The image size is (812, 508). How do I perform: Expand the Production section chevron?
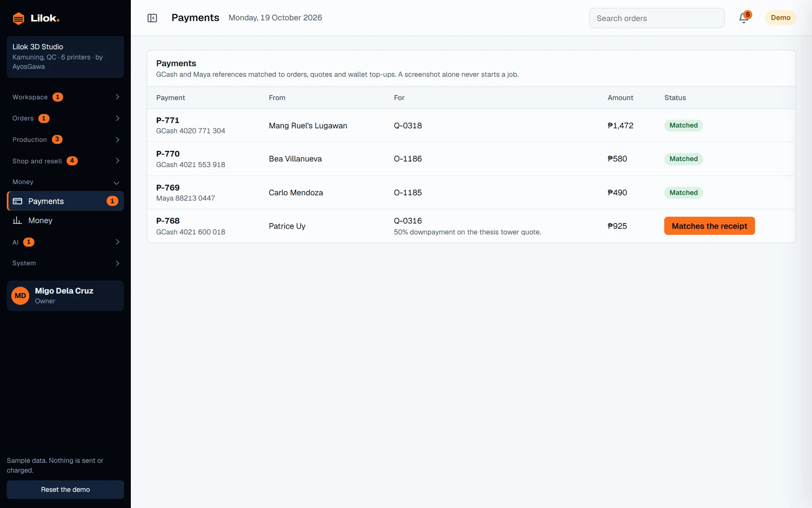click(117, 140)
